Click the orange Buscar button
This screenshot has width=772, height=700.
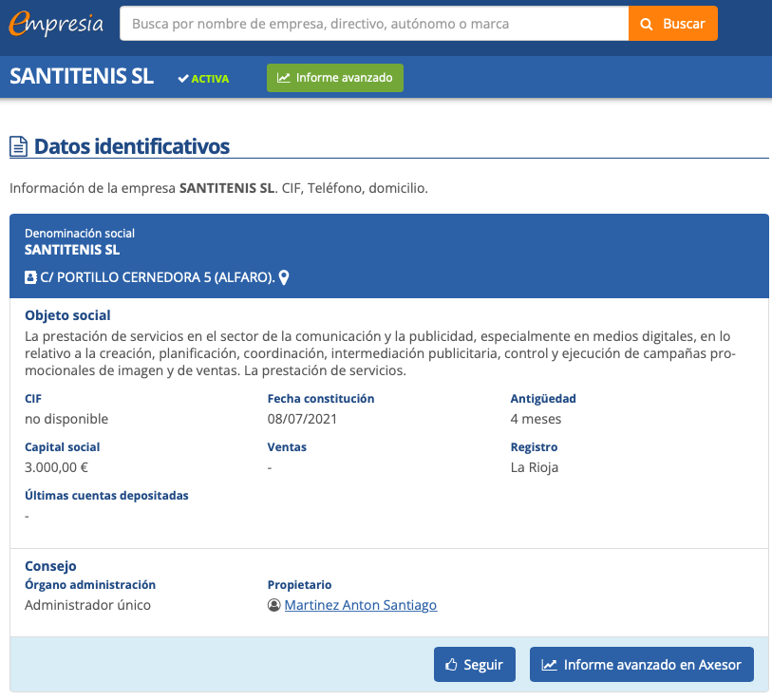pos(673,23)
